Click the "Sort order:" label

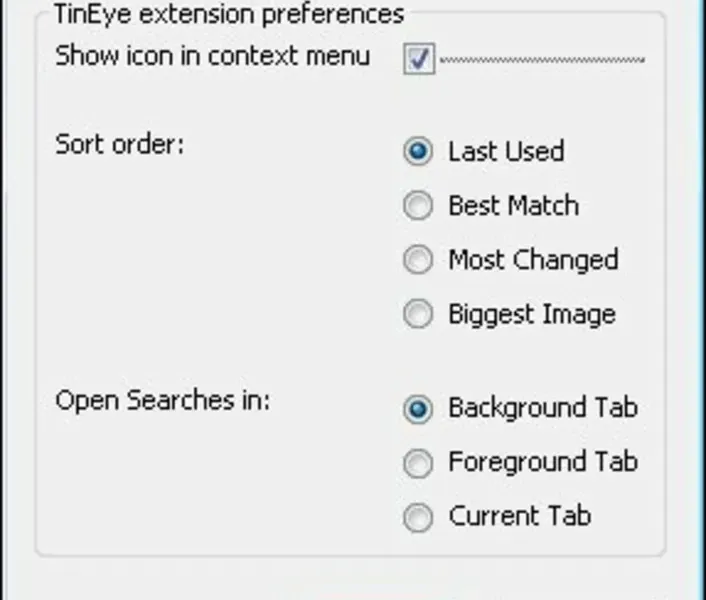coord(120,143)
